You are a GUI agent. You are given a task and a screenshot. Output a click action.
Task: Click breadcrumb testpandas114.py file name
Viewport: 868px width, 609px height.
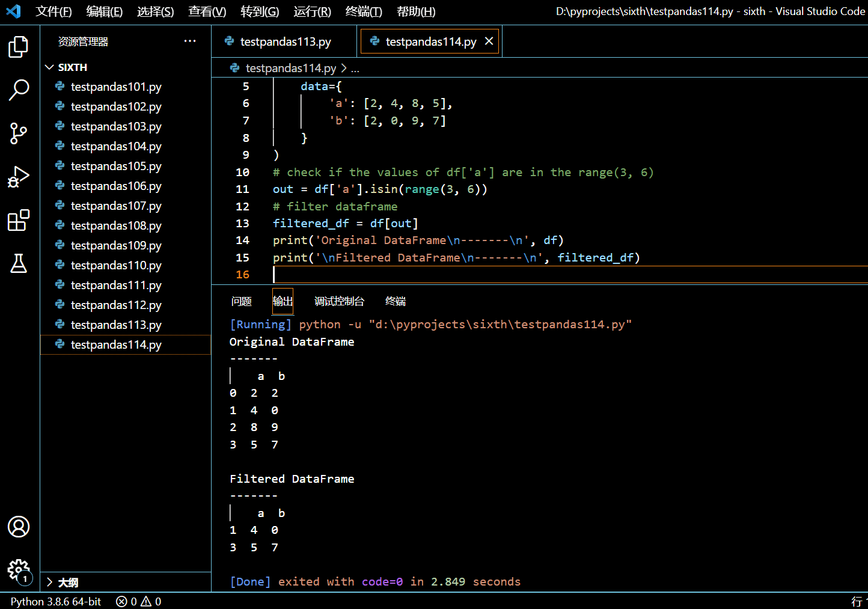pos(291,68)
